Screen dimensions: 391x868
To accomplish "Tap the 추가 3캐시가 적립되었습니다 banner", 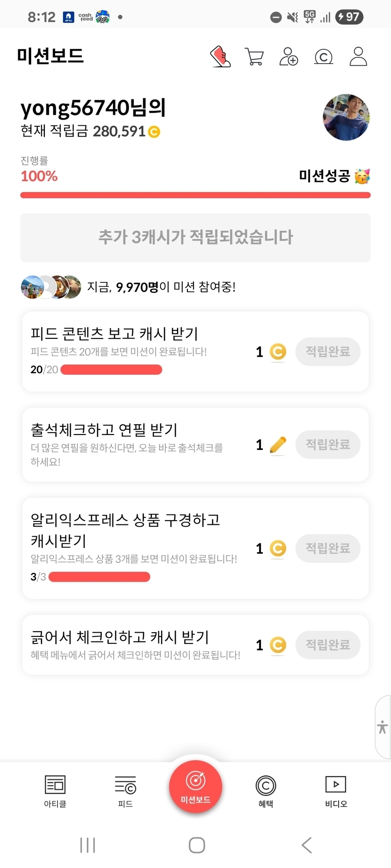I will click(x=195, y=237).
